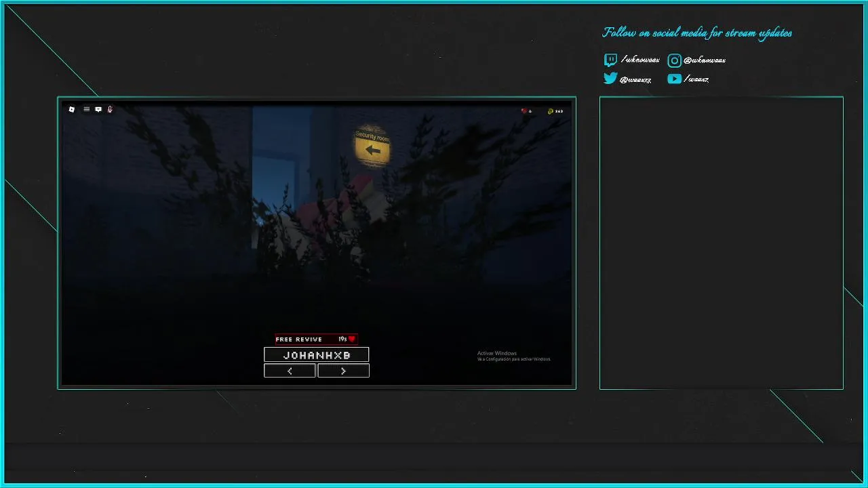Go to previous spectated player arrow
The width and height of the screenshot is (868, 488).
(290, 371)
